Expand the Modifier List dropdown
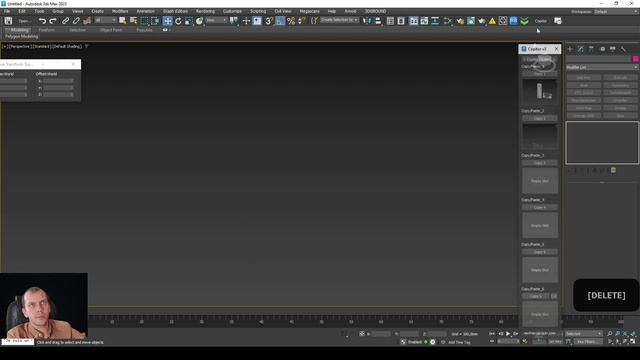640x360 pixels. (602, 67)
